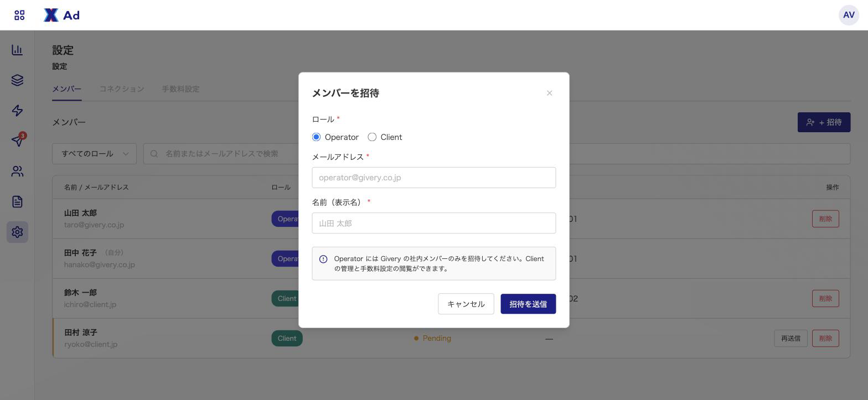Image resolution: width=868 pixels, height=400 pixels.
Task: Click the Pending status for 田村 涼子
Action: pos(433,338)
